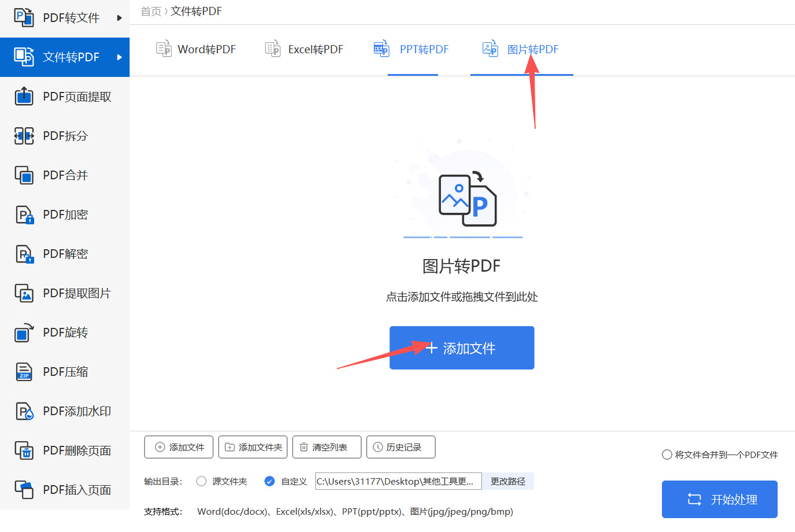Viewport: 795px width, 532px height.
Task: Click the 添加文件 upload button
Action: [461, 348]
